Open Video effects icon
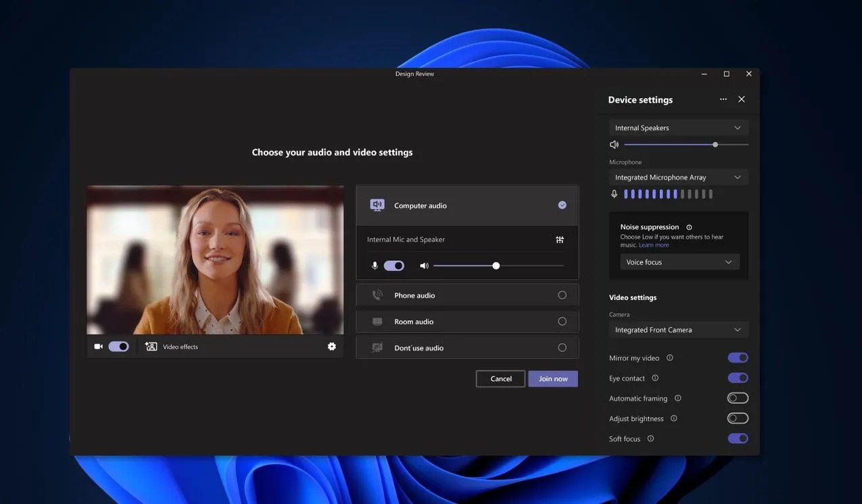862x504 pixels. coord(151,347)
